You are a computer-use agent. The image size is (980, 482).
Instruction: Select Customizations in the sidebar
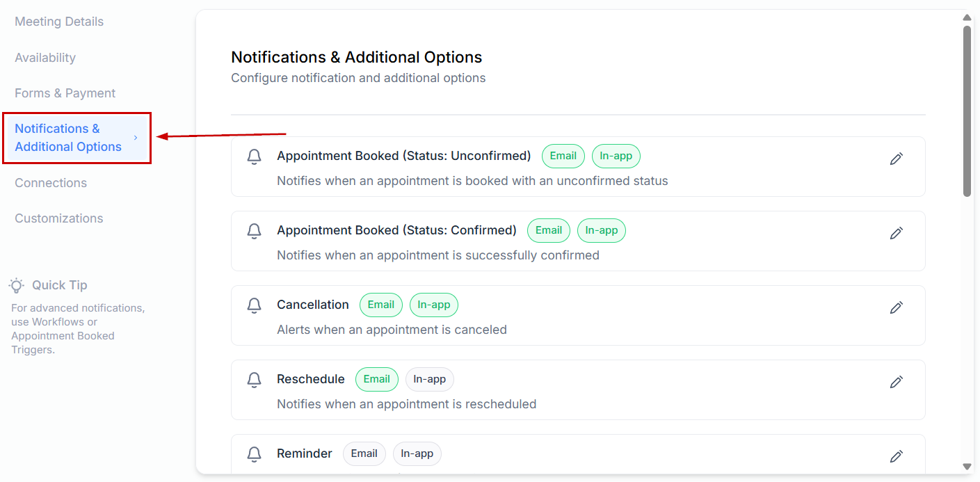coord(58,218)
